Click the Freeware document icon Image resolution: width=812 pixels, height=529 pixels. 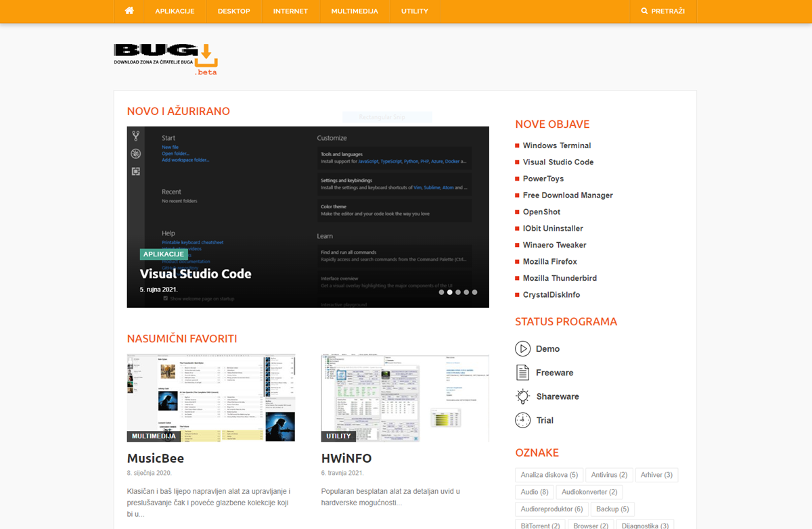point(522,373)
